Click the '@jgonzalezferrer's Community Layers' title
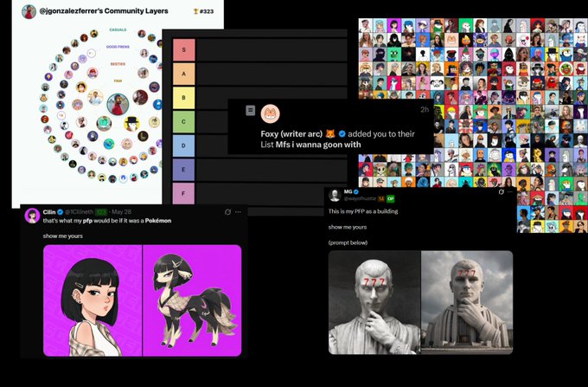Screen dimensions: 588x387 click(x=104, y=11)
